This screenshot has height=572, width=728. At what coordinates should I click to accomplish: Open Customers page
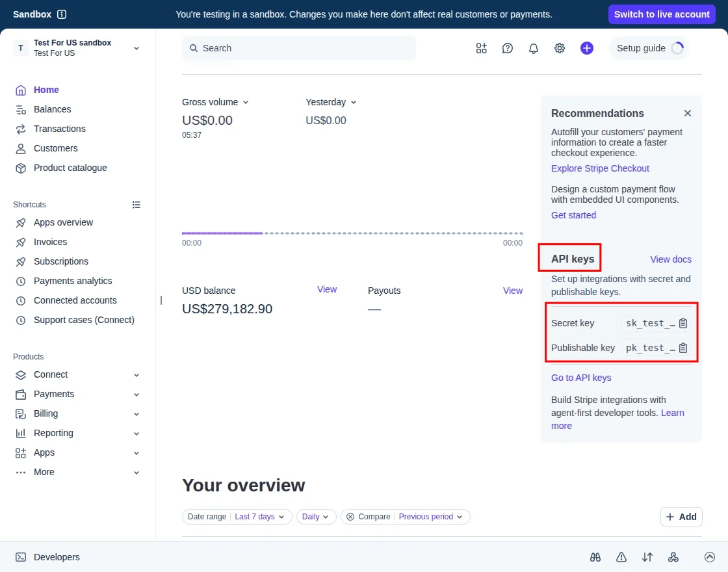[x=56, y=148]
